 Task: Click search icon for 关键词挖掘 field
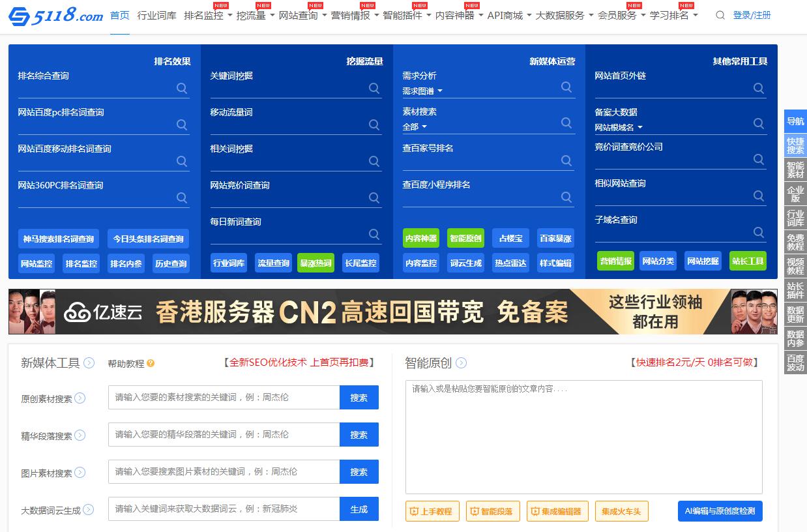tap(374, 88)
